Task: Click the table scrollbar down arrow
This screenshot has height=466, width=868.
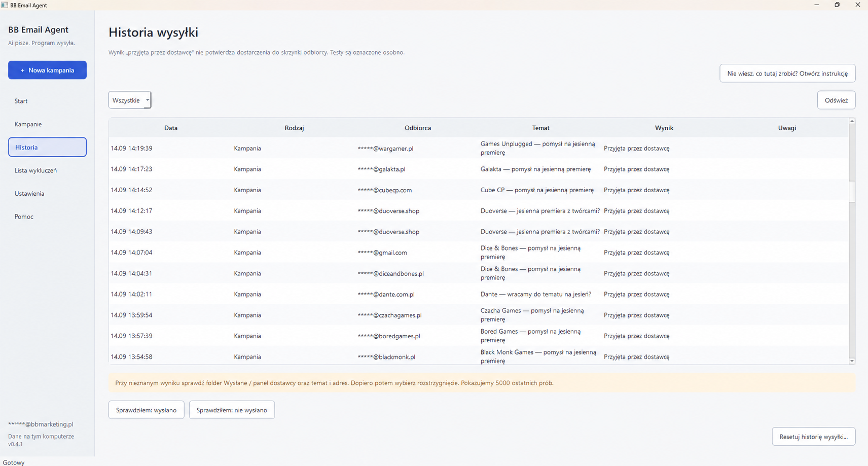Action: pyautogui.click(x=852, y=361)
